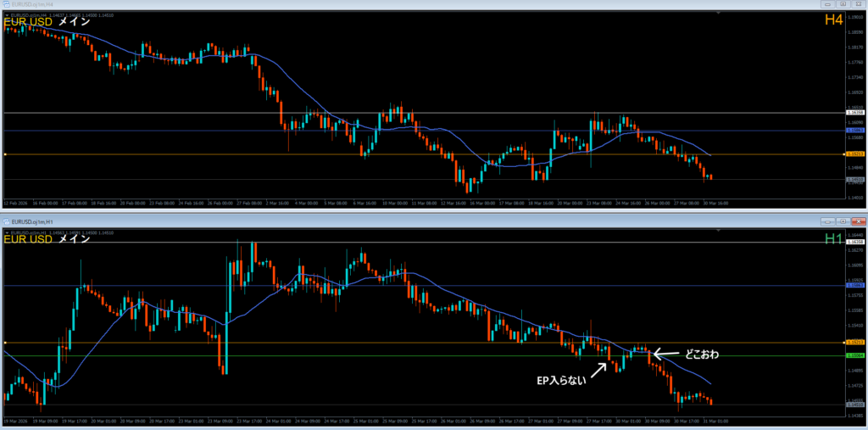The image size is (868, 430).
Task: Click the 1.17340 value on H4 price scale
Action: (855, 77)
